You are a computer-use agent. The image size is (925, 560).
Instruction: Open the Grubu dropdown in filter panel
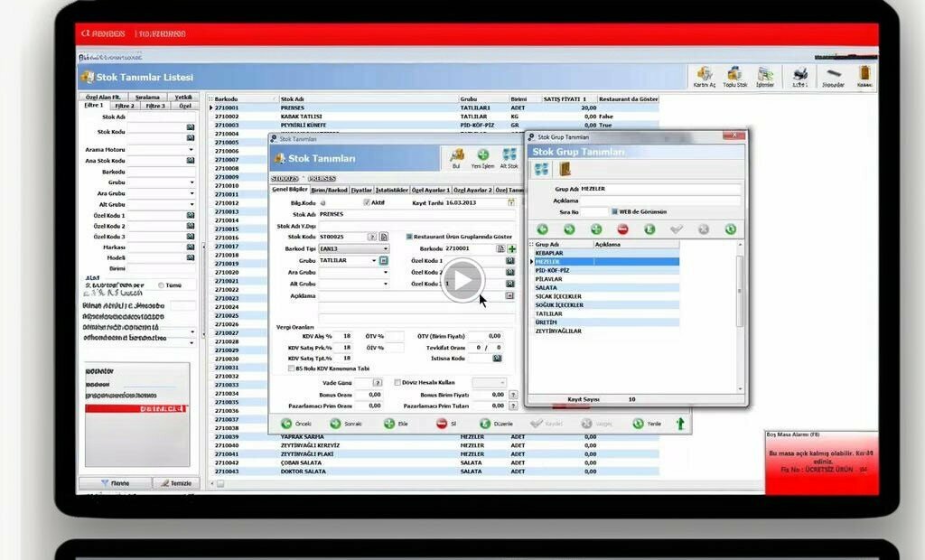tap(191, 182)
